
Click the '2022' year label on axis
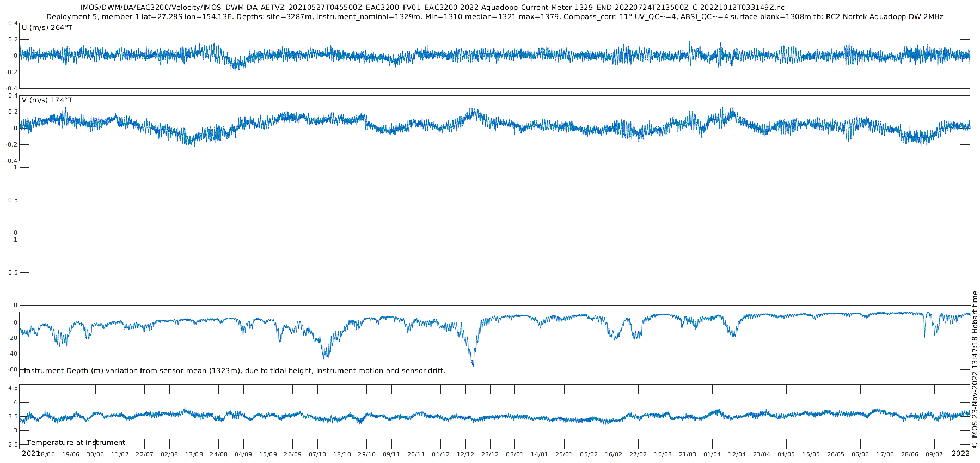point(960,453)
